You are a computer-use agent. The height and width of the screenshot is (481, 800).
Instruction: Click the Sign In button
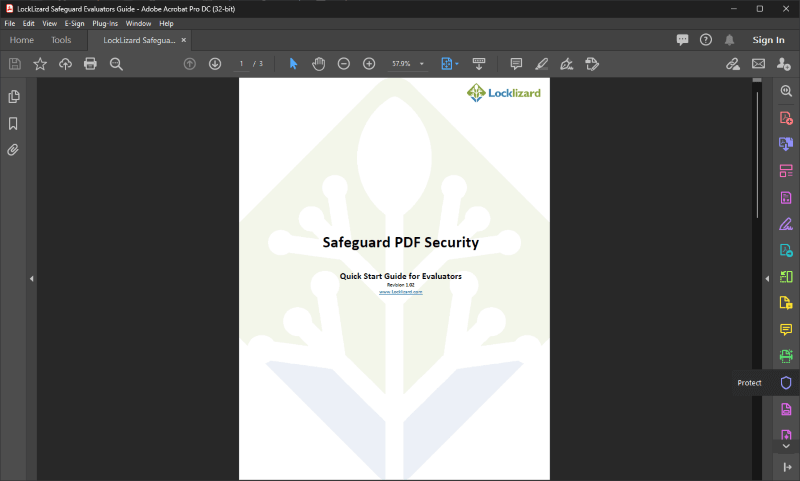[768, 40]
